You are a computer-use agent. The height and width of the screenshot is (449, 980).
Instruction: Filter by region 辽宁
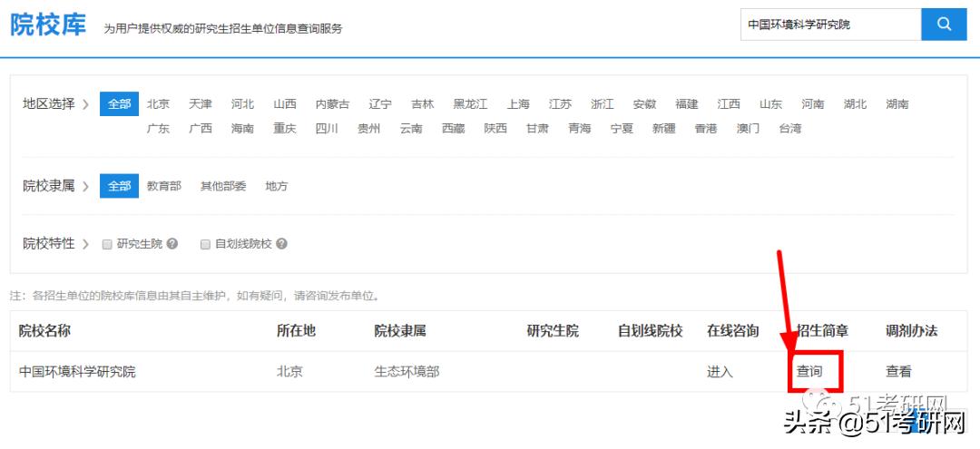tap(380, 103)
